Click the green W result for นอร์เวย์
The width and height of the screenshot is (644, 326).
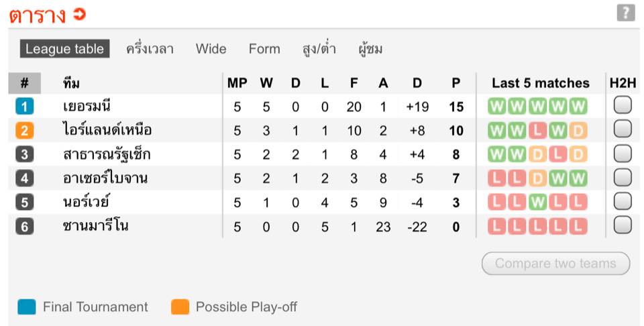(x=537, y=202)
